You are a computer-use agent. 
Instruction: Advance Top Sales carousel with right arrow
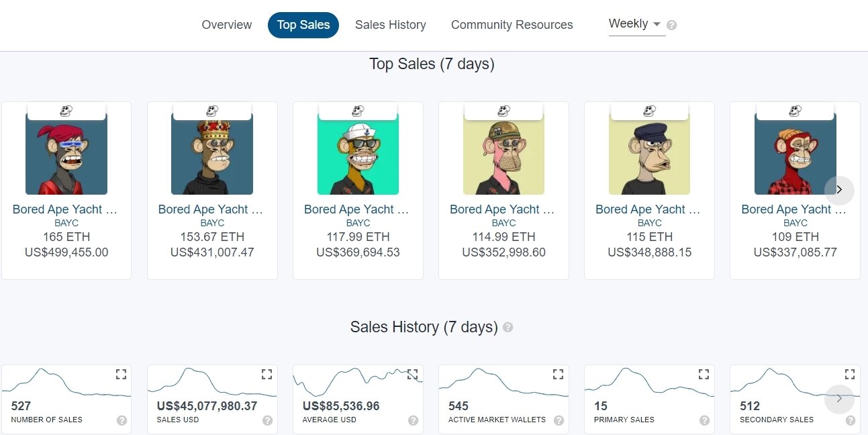tap(839, 190)
